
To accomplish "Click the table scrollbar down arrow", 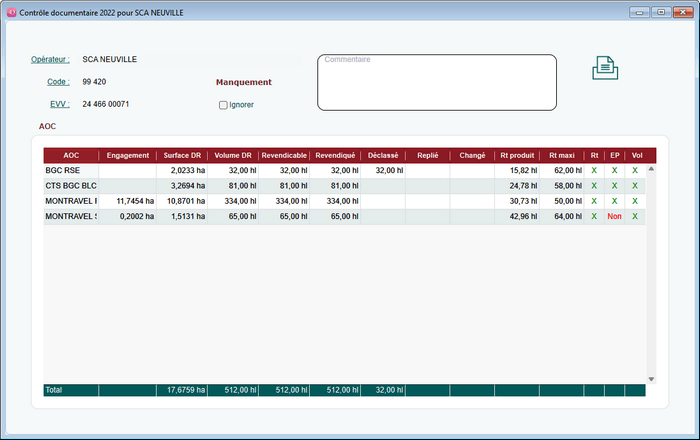I will pos(651,379).
